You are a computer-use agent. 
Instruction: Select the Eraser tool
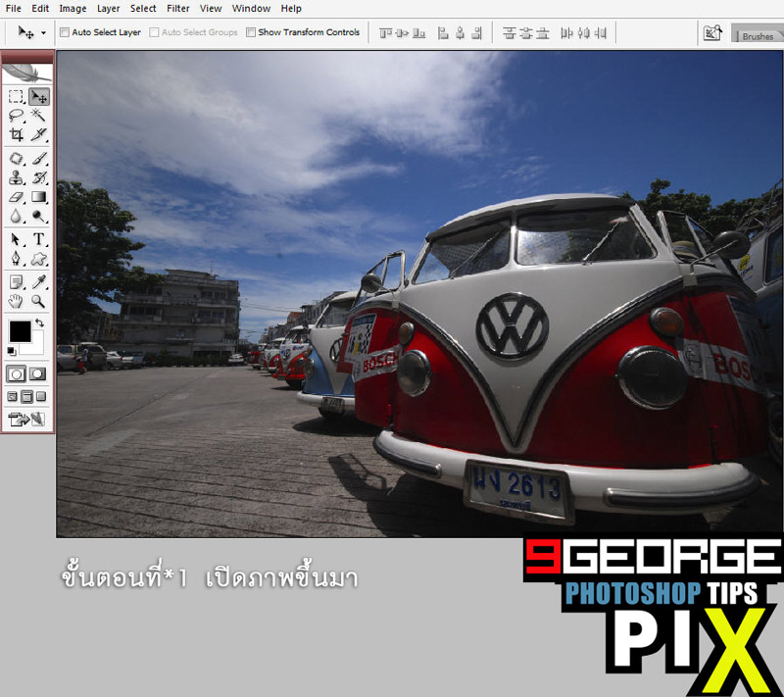coord(16,196)
